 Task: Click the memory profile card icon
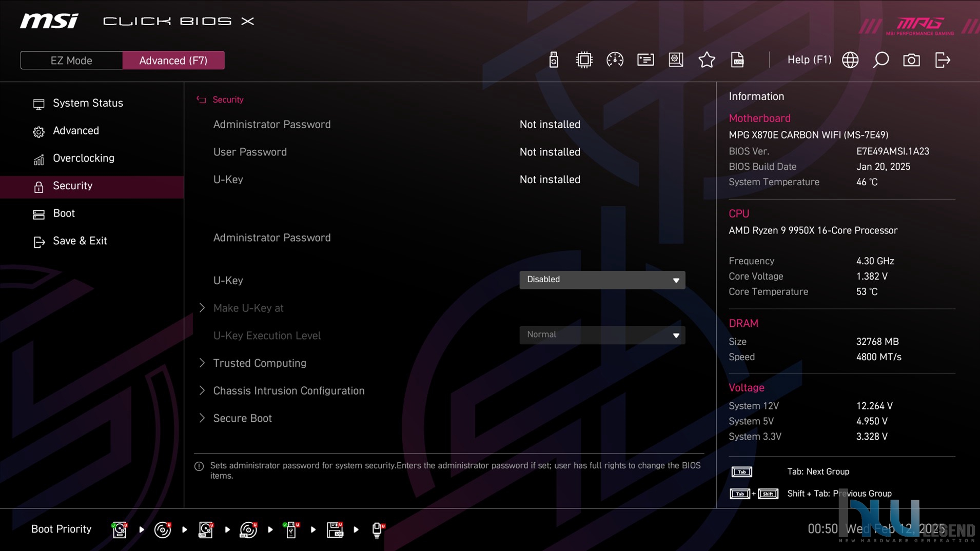coord(645,60)
